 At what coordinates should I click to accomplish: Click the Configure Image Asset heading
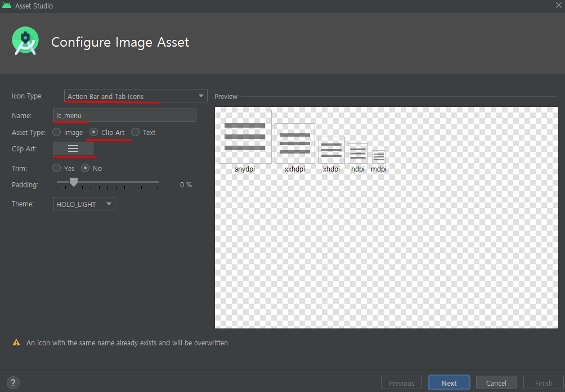point(120,42)
